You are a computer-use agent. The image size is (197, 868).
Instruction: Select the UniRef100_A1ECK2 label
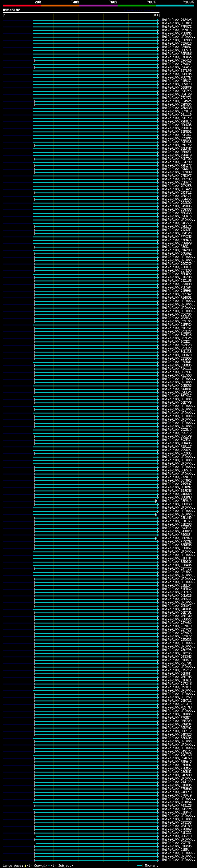(x=177, y=81)
